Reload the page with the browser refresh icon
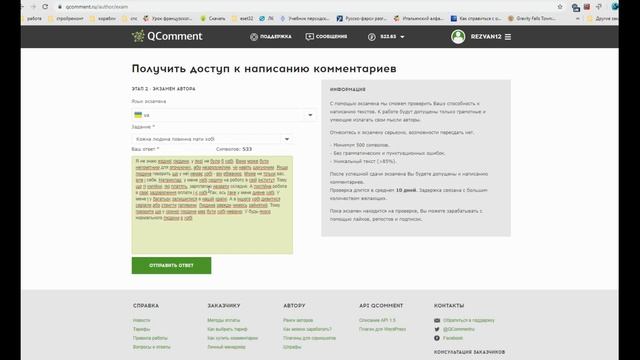The image size is (640, 360). pyautogui.click(x=45, y=7)
